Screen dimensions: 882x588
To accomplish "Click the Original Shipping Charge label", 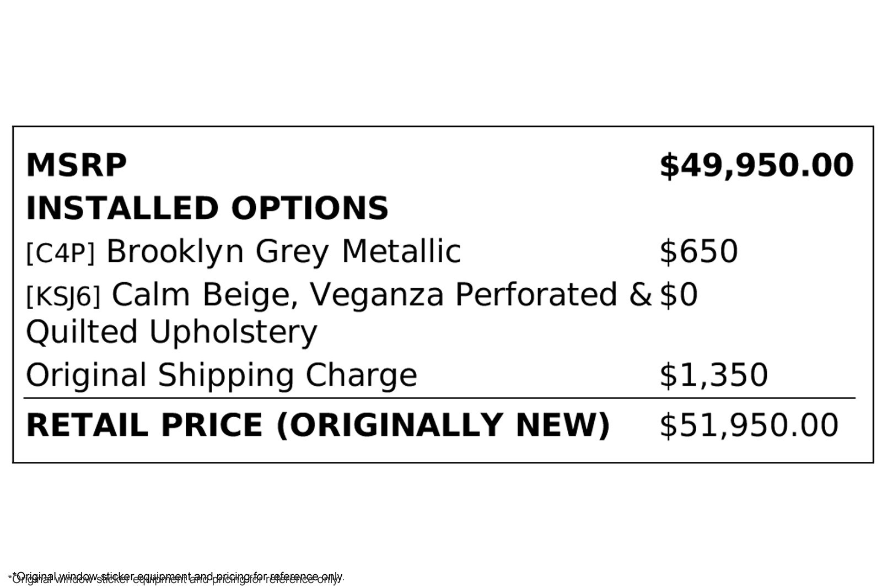I will click(221, 375).
